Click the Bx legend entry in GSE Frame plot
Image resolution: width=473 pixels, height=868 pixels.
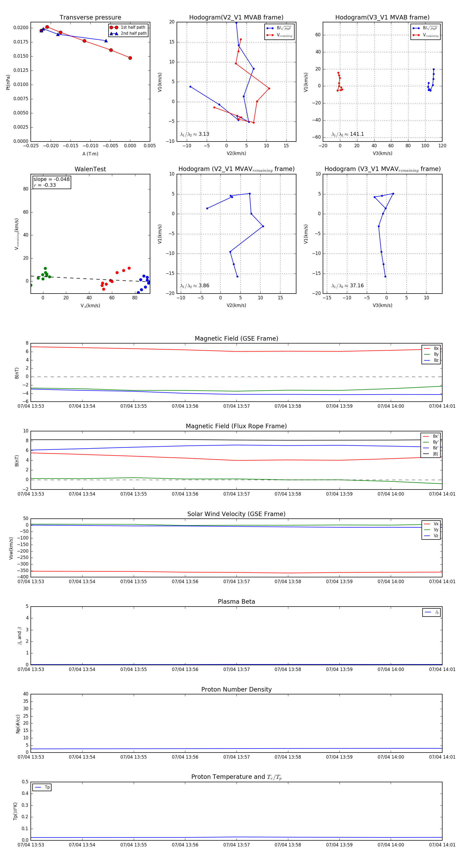coord(431,349)
